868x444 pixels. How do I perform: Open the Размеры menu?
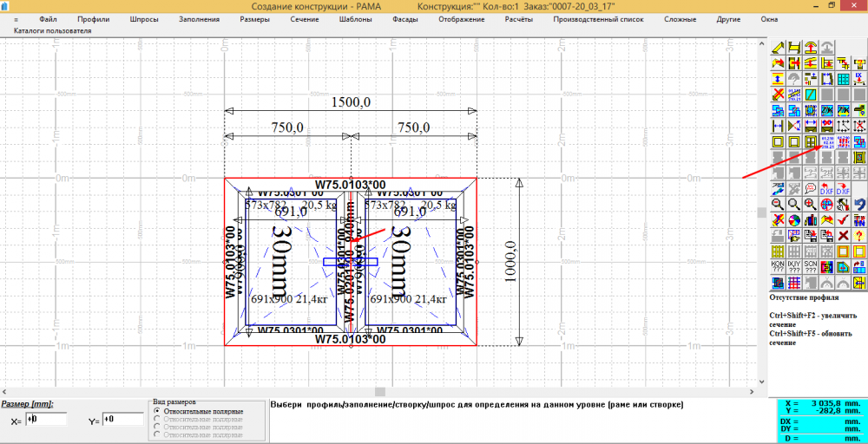pos(254,19)
